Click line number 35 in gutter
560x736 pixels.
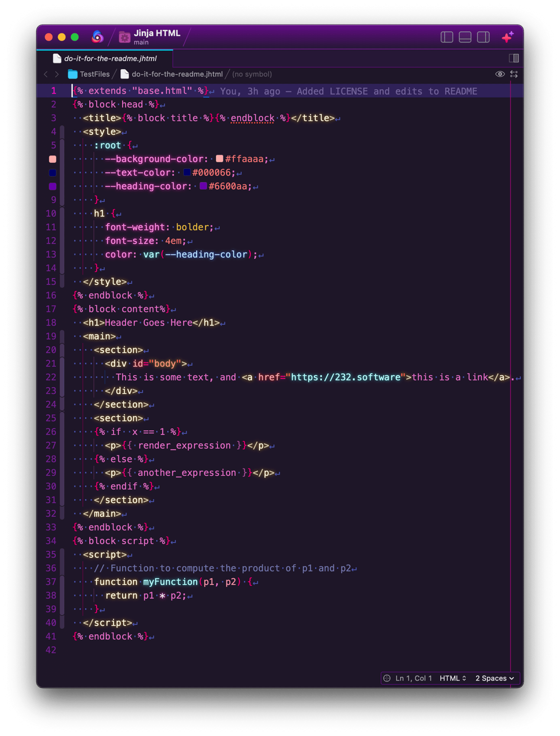tap(51, 555)
